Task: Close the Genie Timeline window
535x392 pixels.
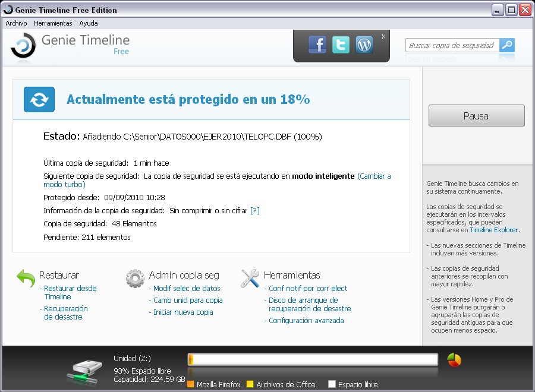Action: [x=525, y=10]
